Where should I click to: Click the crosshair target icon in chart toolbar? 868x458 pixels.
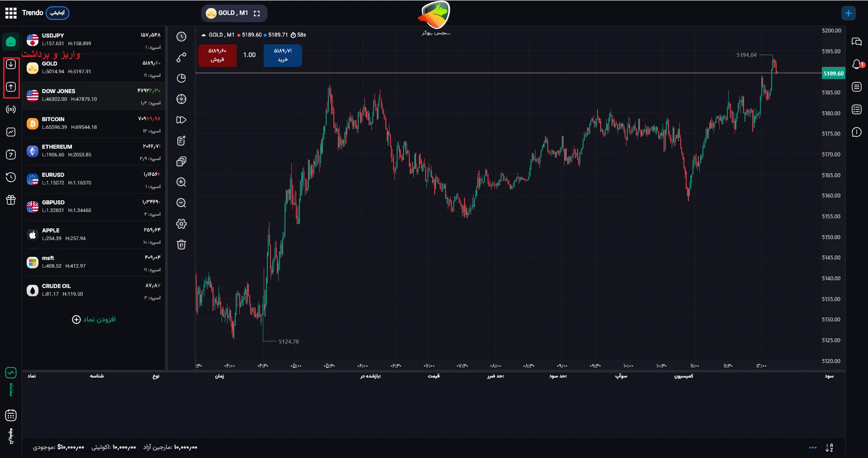point(181,99)
